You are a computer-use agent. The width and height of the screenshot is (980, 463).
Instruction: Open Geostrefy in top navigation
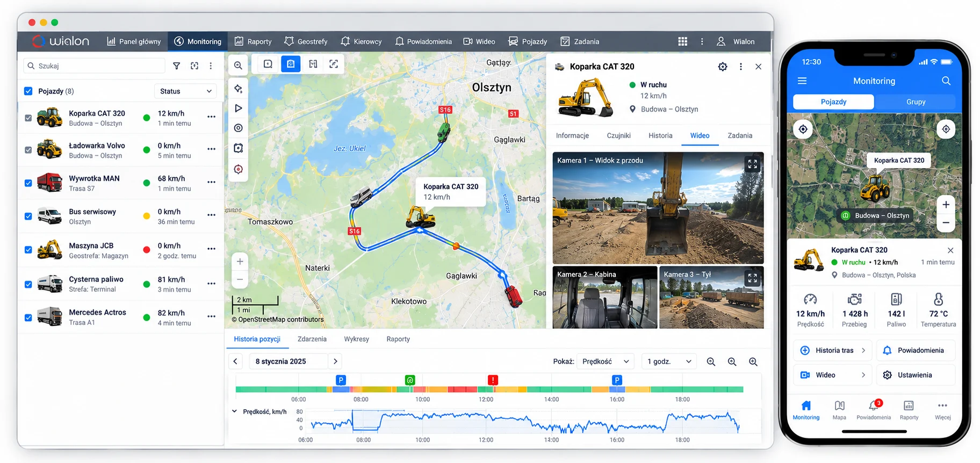tap(306, 41)
